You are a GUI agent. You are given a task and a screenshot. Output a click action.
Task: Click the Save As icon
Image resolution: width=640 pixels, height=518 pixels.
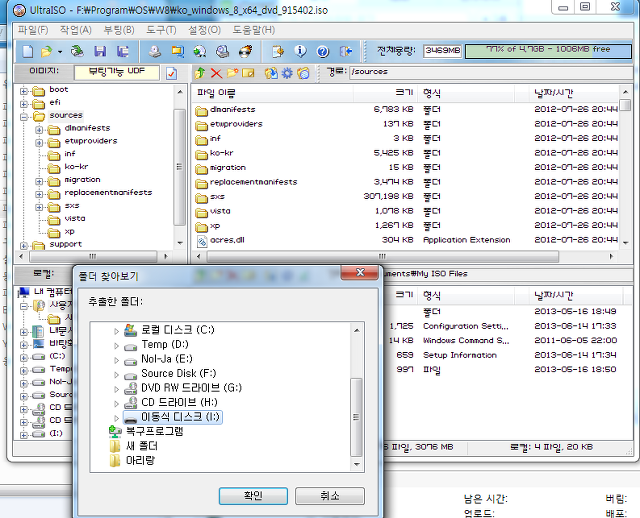click(122, 51)
